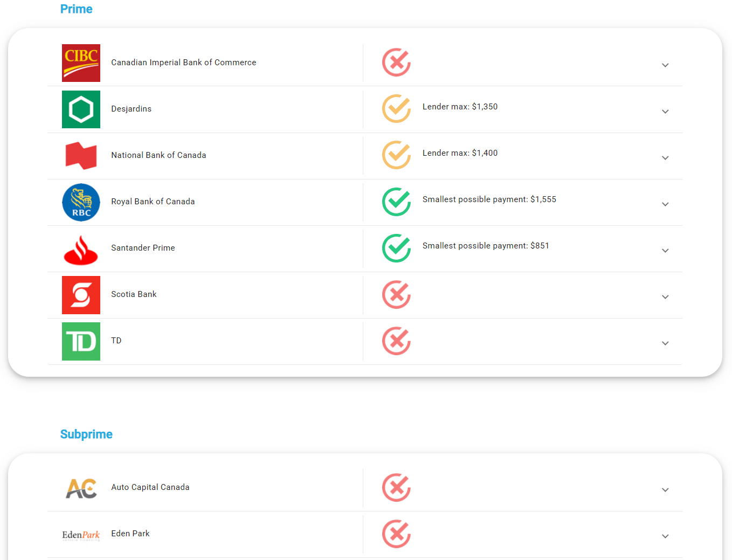Click the green approved icon for Royal Bank
The width and height of the screenshot is (732, 560).
[396, 202]
